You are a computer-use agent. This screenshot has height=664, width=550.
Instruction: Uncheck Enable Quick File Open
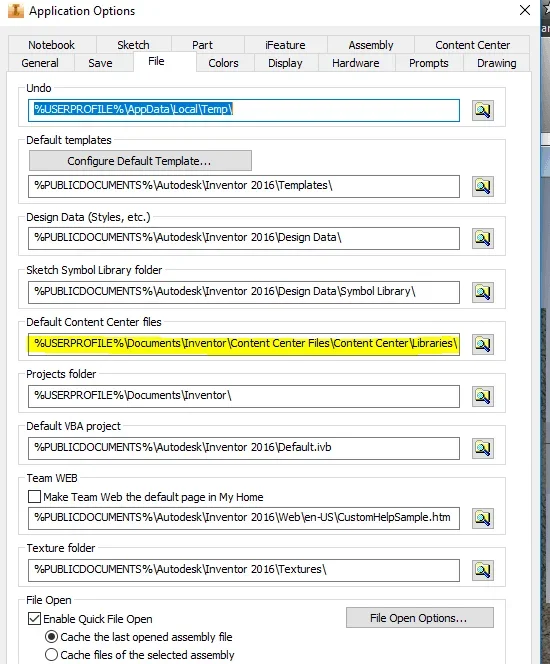(x=34, y=619)
